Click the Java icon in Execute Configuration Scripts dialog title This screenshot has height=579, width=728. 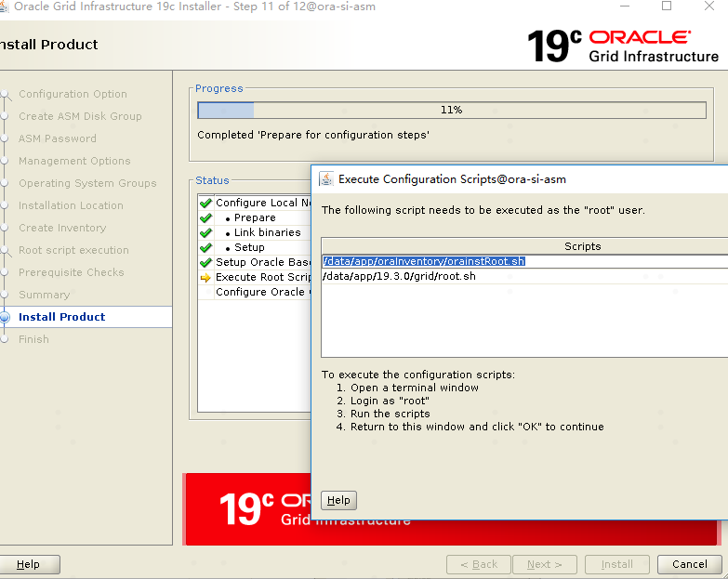tap(326, 179)
